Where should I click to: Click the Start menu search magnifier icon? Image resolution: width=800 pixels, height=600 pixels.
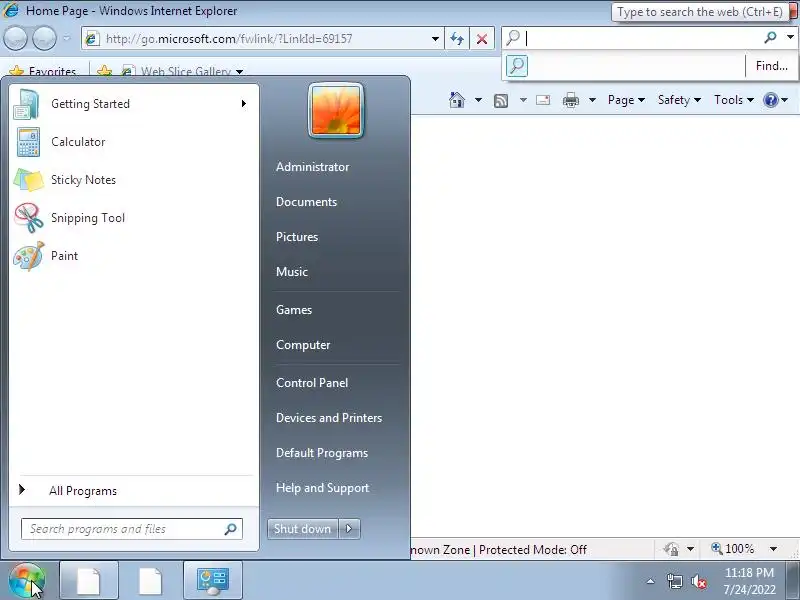231,529
